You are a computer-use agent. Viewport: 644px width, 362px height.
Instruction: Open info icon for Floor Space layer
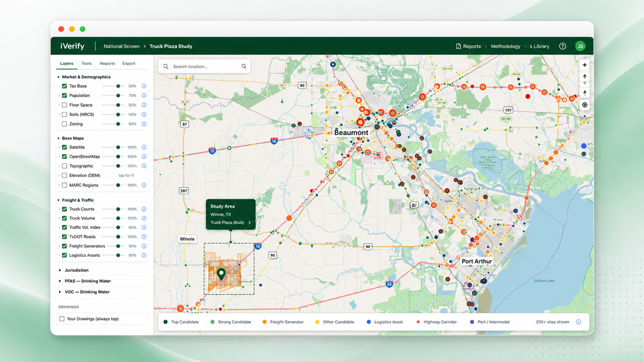144,105
